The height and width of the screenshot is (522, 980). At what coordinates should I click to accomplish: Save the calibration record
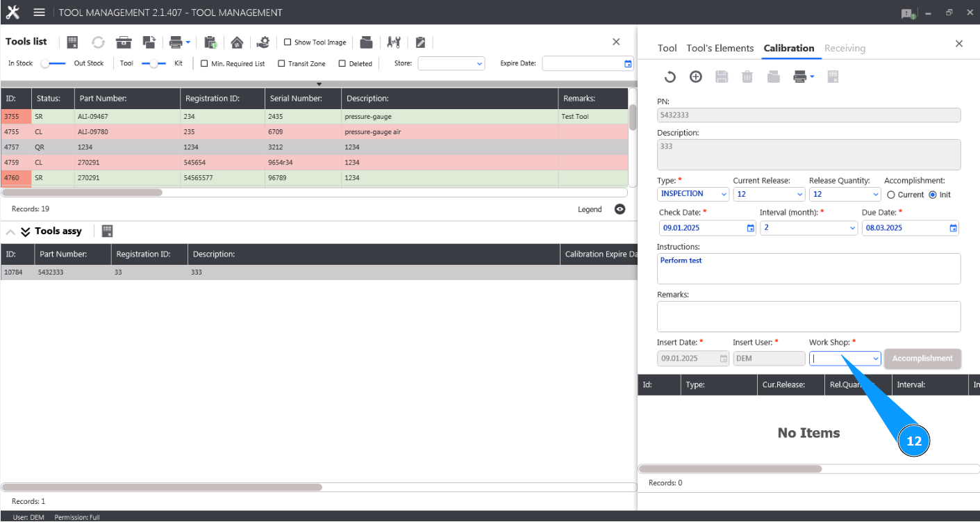point(722,77)
